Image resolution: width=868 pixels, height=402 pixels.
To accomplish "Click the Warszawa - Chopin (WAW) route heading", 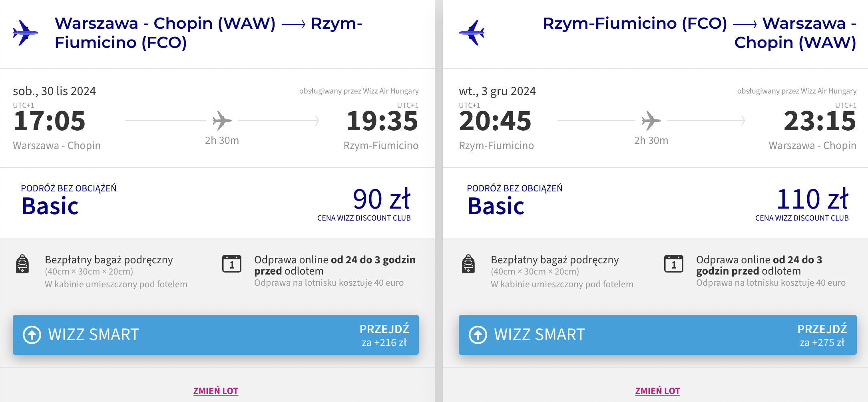I will point(209,33).
